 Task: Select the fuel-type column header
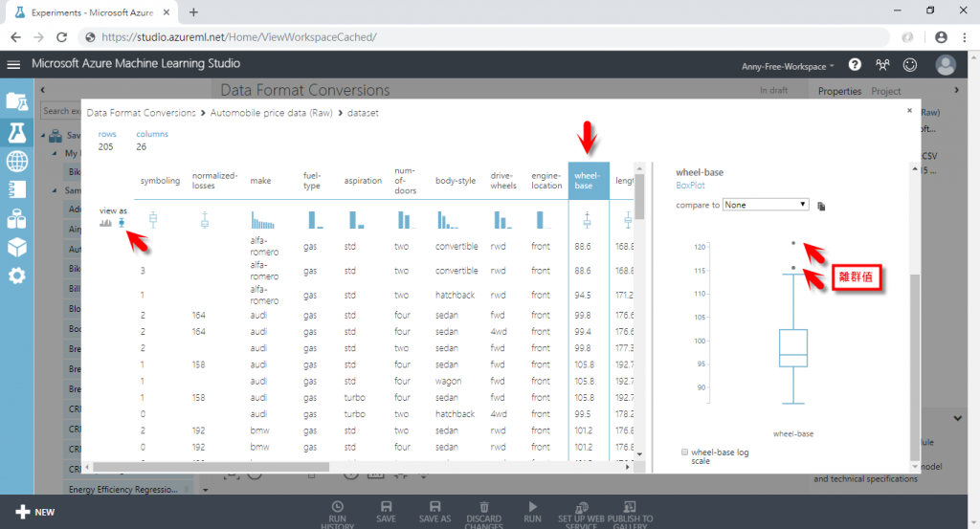pos(312,181)
